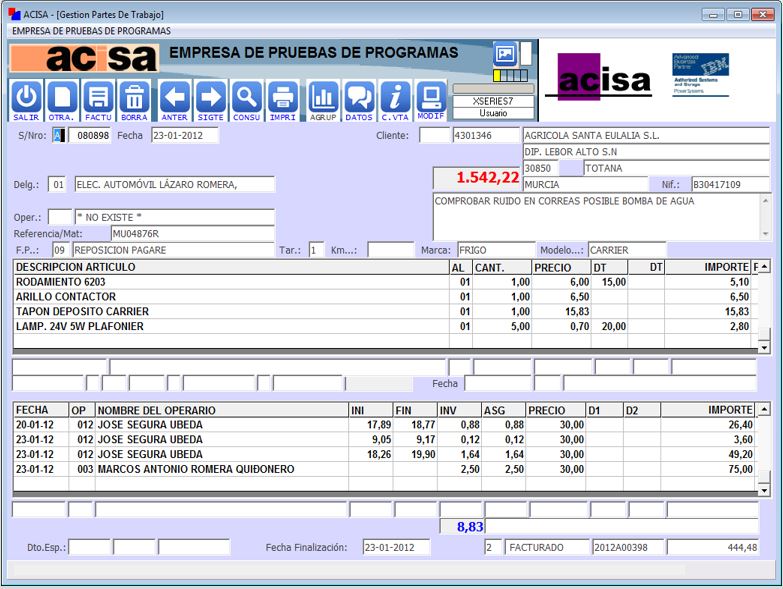Click the client code field 4301346
Screen dimensions: 783x589
486,135
